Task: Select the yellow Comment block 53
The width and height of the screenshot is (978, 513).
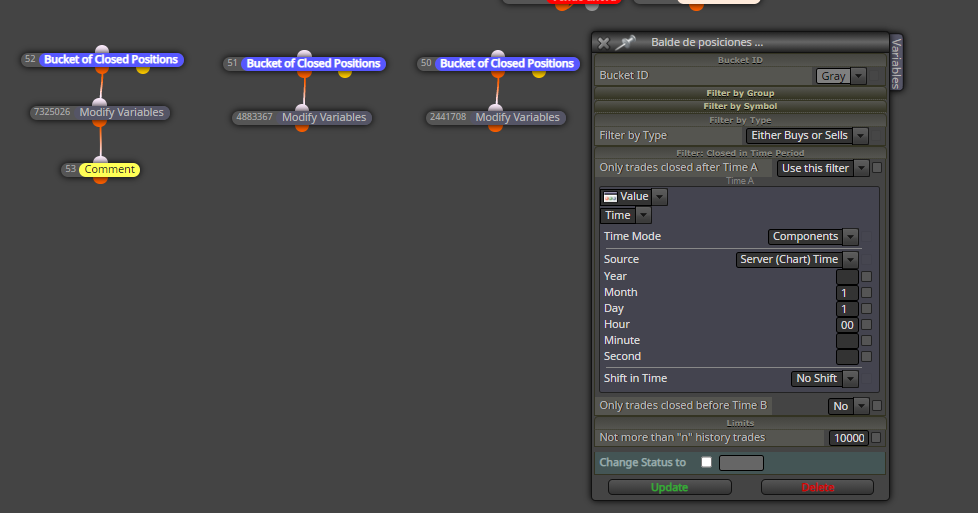Action: click(109, 170)
